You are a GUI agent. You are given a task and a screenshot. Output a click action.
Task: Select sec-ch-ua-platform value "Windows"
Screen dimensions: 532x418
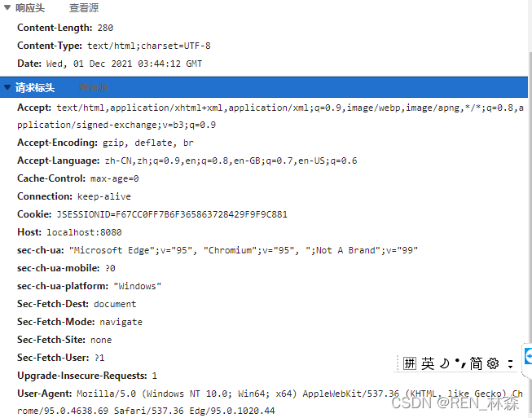coord(138,286)
